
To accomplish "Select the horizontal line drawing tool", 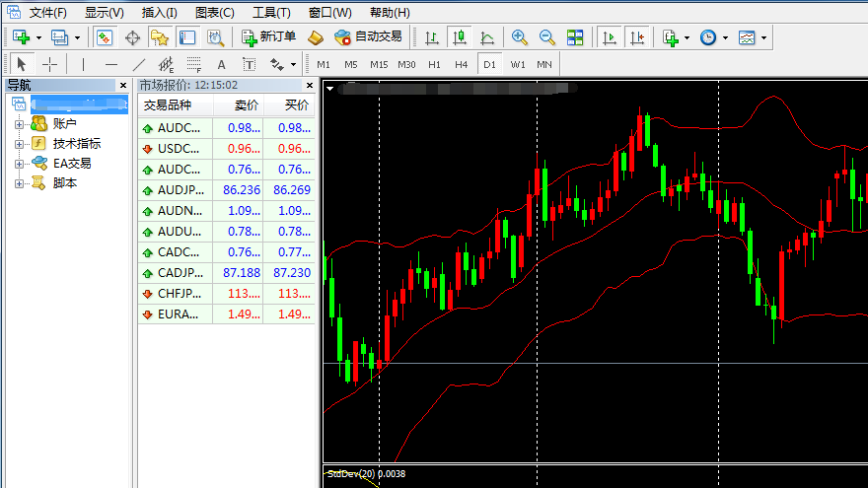I will [x=110, y=64].
